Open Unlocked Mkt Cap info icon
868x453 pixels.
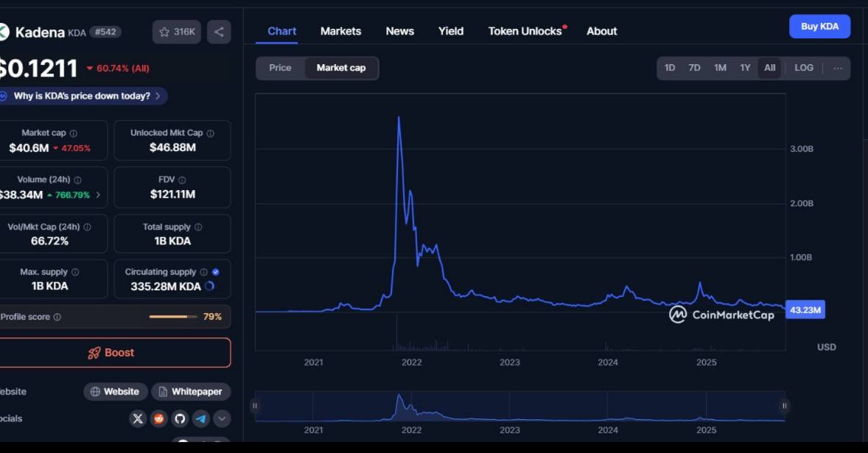point(210,133)
